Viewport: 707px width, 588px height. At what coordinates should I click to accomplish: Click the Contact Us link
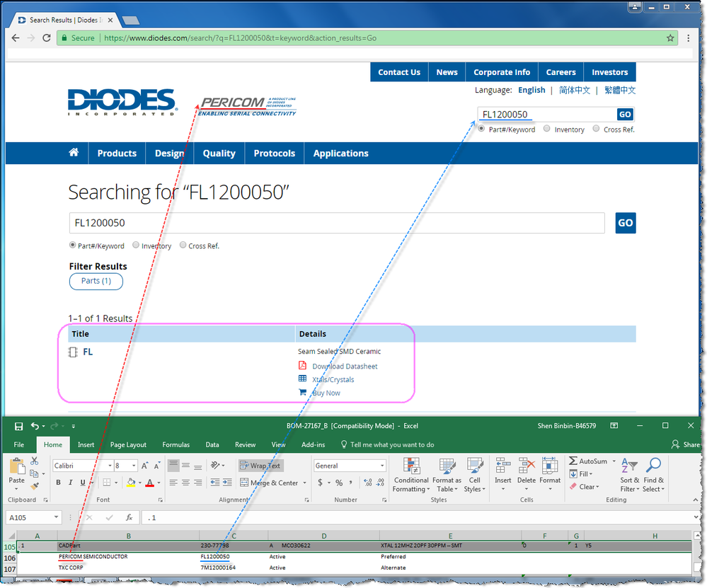[x=399, y=72]
